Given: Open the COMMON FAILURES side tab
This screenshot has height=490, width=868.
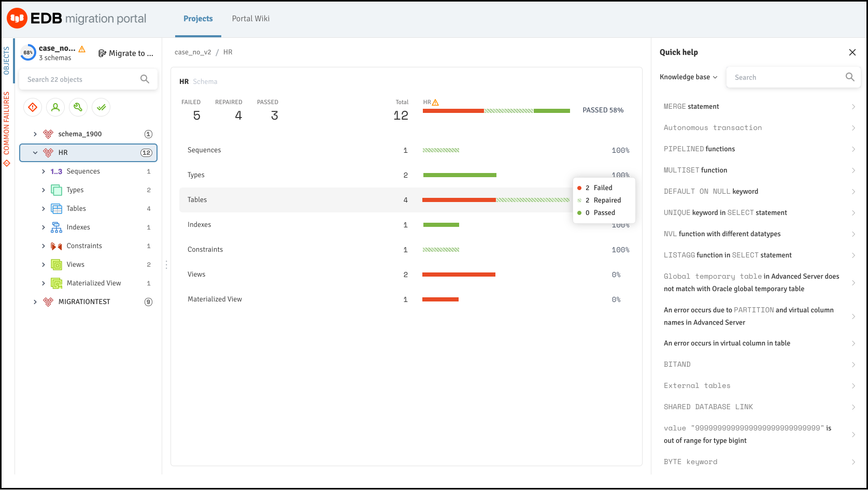Looking at the screenshot, I should pos(7,128).
